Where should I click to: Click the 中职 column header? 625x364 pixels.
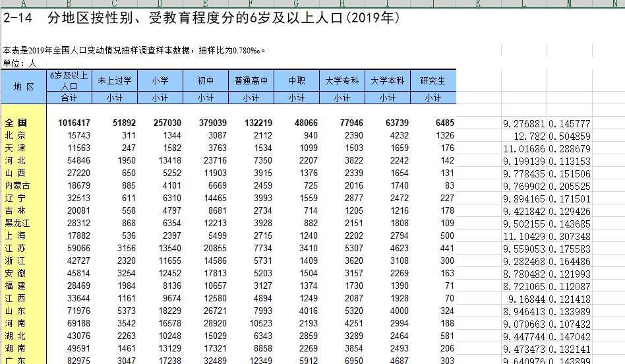[x=297, y=80]
